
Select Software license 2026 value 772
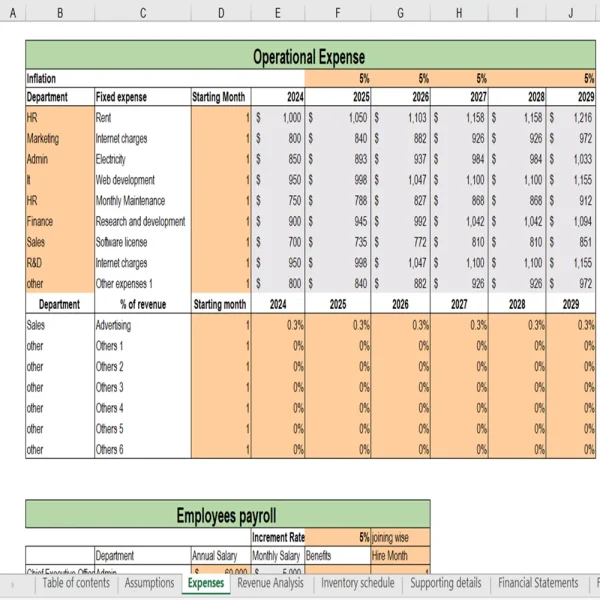click(x=400, y=242)
